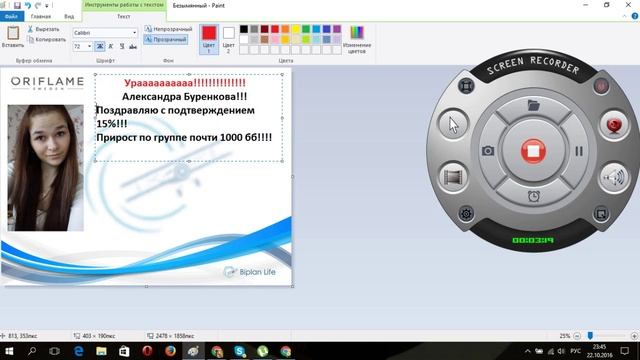640x360 pixels.
Task: Launch Microsoft Edge from taskbar
Action: tap(78, 351)
